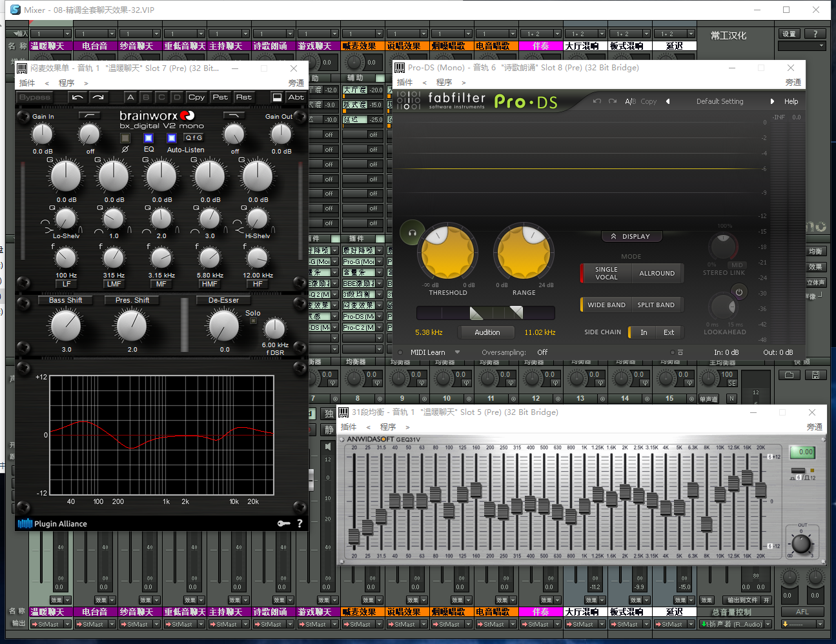Select Allround mode in Pro-DS
The image size is (836, 644).
tap(657, 273)
